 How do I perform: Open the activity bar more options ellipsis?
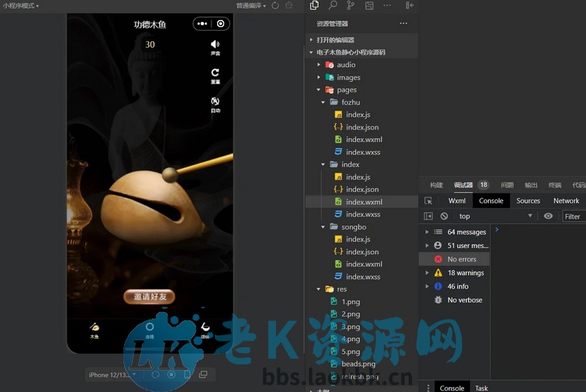click(x=387, y=5)
